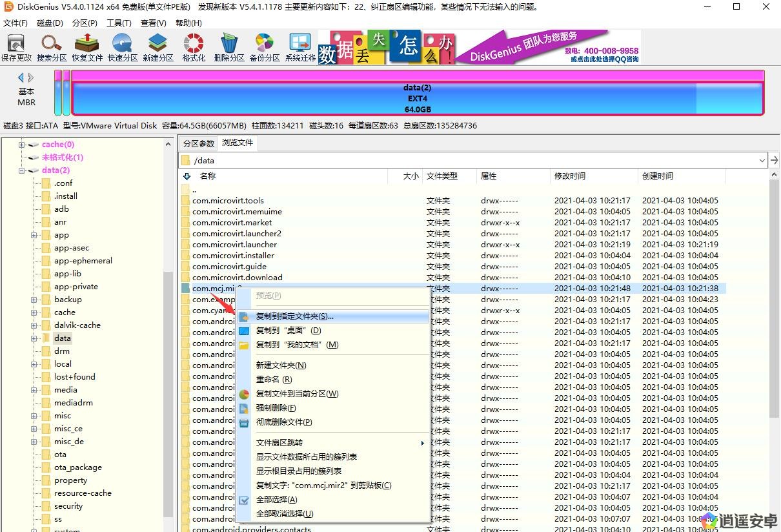The image size is (781, 532).
Task: Switch to the 分区参数 tab
Action: click(x=198, y=143)
